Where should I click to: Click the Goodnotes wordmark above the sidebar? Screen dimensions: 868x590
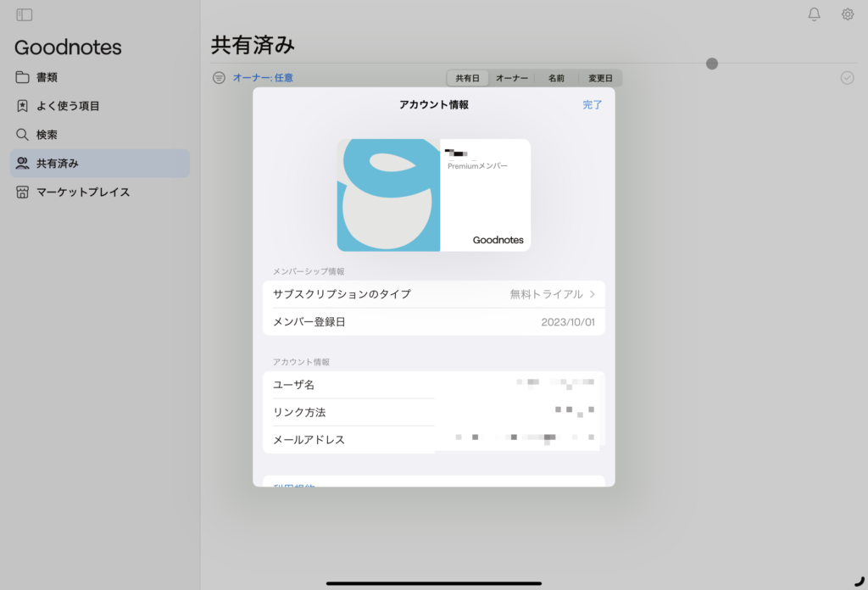67,47
